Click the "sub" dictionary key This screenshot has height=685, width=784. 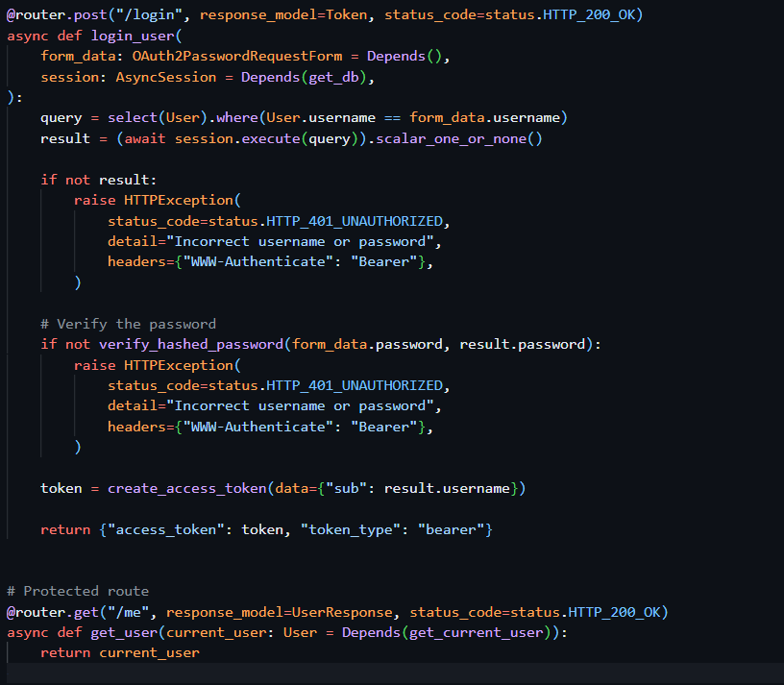(x=347, y=488)
